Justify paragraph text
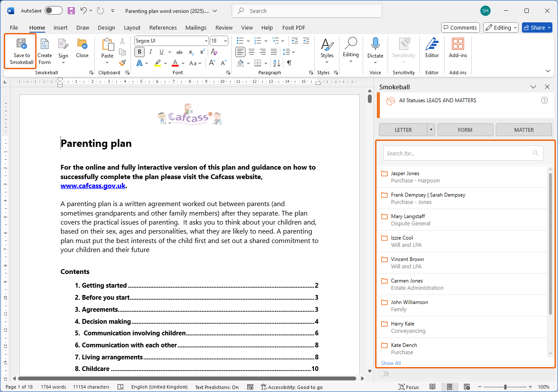This screenshot has width=558, height=392. click(x=274, y=52)
